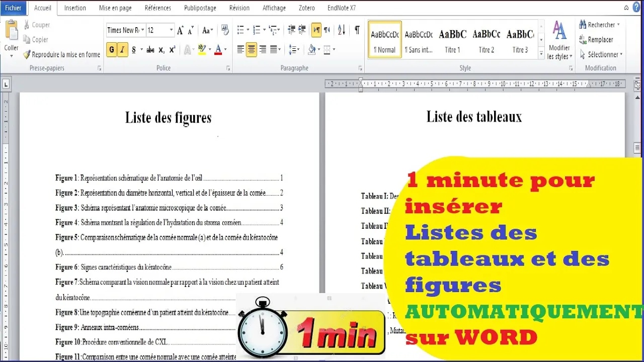The width and height of the screenshot is (644, 362).
Task: Open the Sélectionner dropdown
Action: [601, 54]
